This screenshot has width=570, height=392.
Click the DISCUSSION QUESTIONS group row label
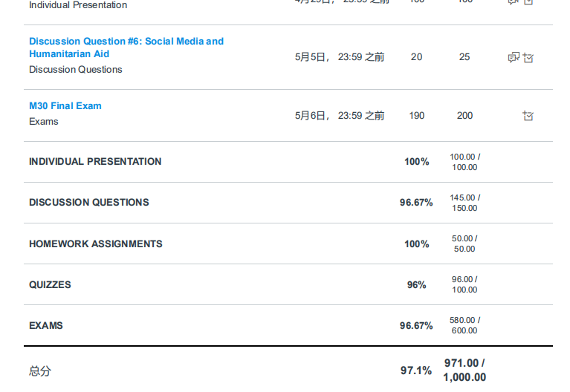(x=89, y=203)
